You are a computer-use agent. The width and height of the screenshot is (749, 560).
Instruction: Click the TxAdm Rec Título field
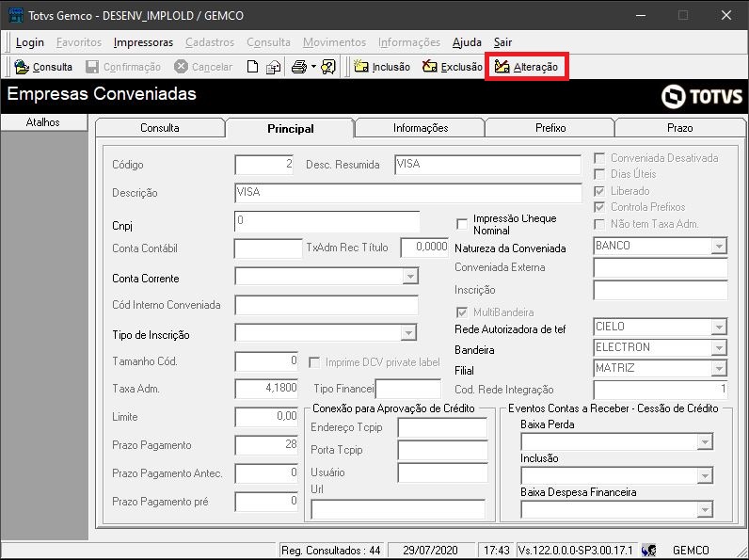click(424, 248)
